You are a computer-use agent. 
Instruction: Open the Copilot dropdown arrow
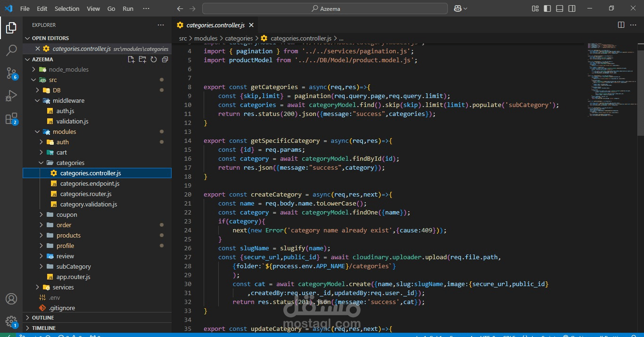pos(465,8)
